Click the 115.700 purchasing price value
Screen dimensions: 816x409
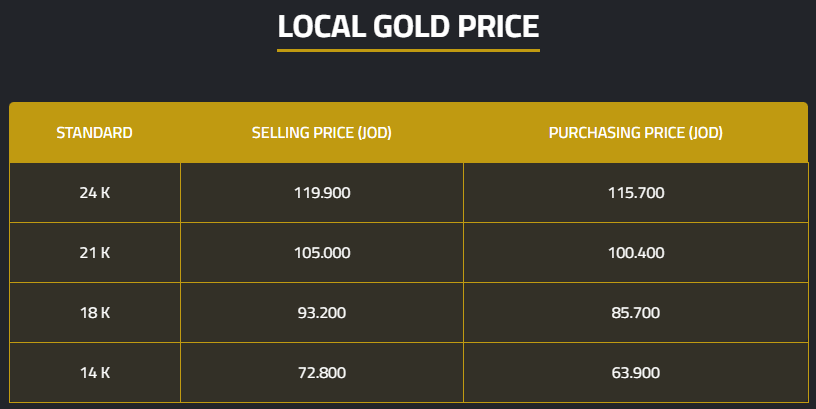(x=635, y=193)
